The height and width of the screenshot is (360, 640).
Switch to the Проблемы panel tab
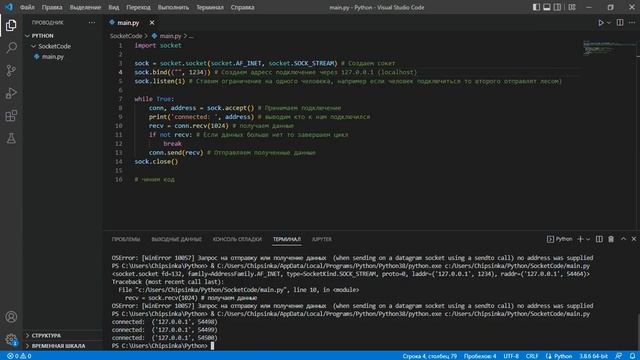point(126,240)
